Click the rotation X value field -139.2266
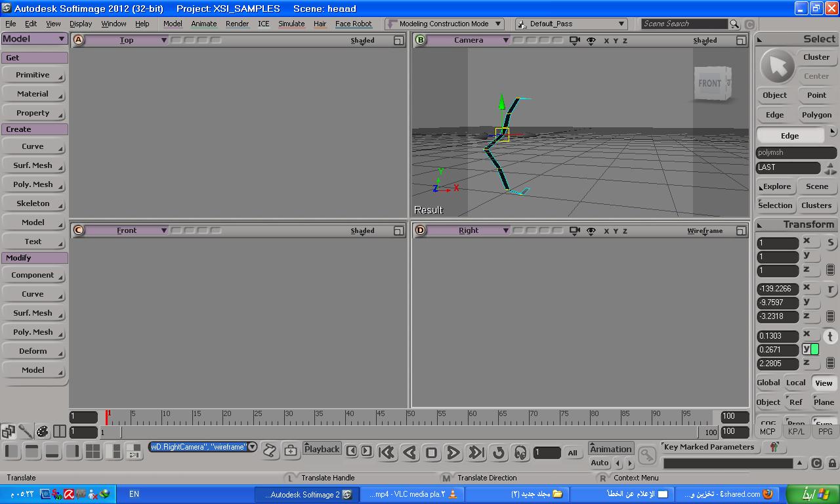The height and width of the screenshot is (504, 840). [778, 289]
